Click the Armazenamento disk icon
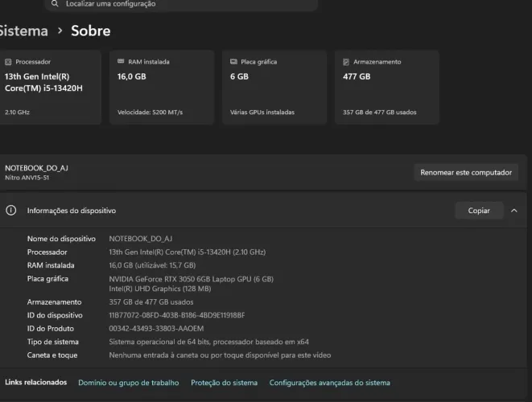Image resolution: width=532 pixels, height=402 pixels. (346, 62)
